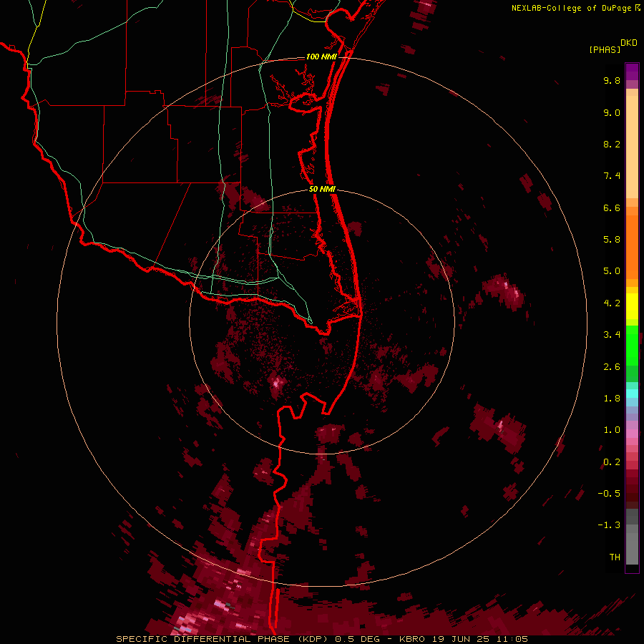The image size is (644, 644).
Task: Select the 2.6 value on the color scale
Action: pyautogui.click(x=612, y=367)
